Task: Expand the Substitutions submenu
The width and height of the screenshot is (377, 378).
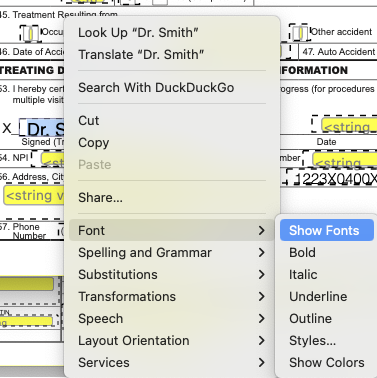Action: coord(172,274)
